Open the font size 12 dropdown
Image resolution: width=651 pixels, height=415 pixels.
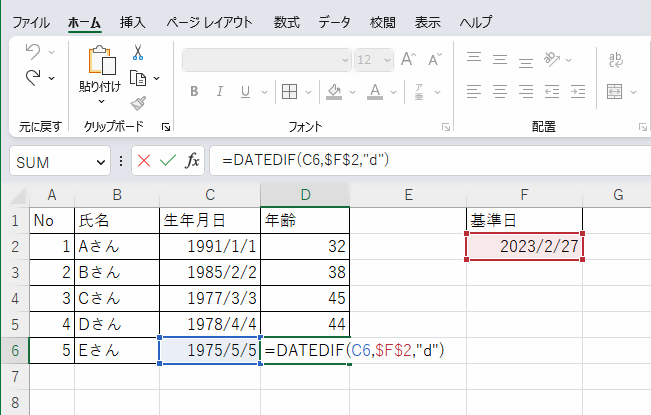pos(387,60)
